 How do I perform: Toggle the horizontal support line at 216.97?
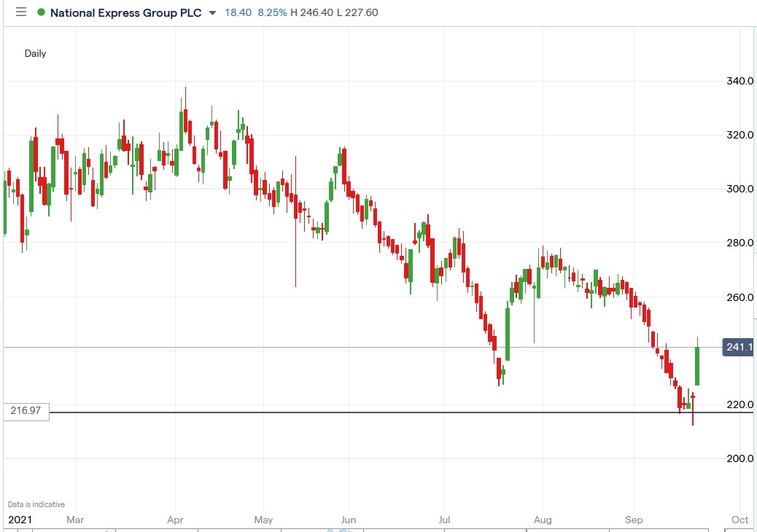[x=365, y=414]
